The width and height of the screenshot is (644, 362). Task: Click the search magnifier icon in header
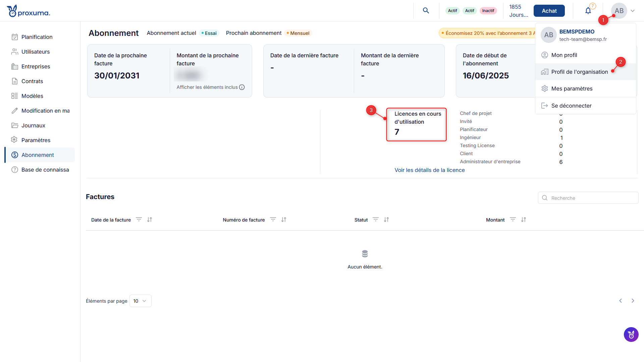pos(426,11)
